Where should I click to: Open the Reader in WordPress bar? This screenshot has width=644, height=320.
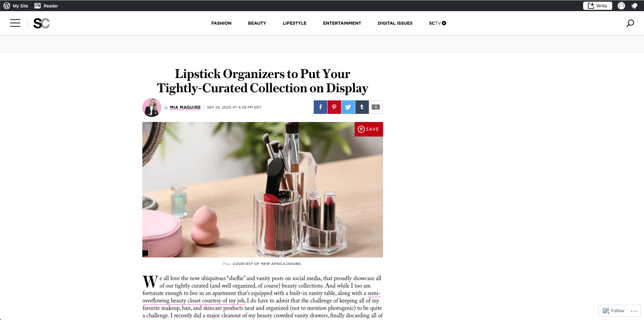click(x=46, y=6)
